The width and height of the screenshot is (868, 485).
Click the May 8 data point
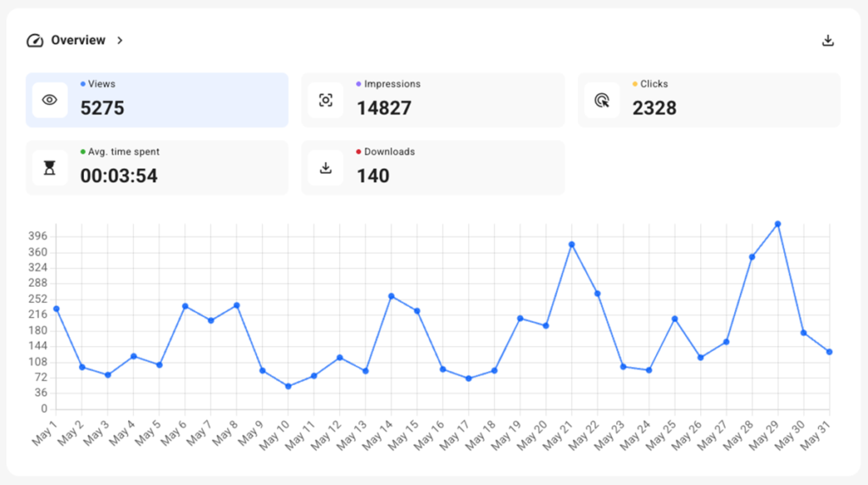click(237, 305)
